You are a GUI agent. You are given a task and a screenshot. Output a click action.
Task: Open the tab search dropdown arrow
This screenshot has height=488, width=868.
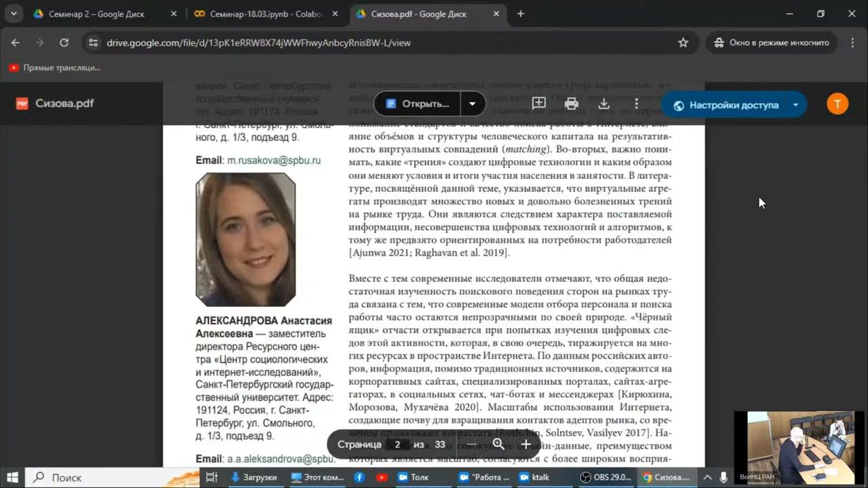pos(13,14)
